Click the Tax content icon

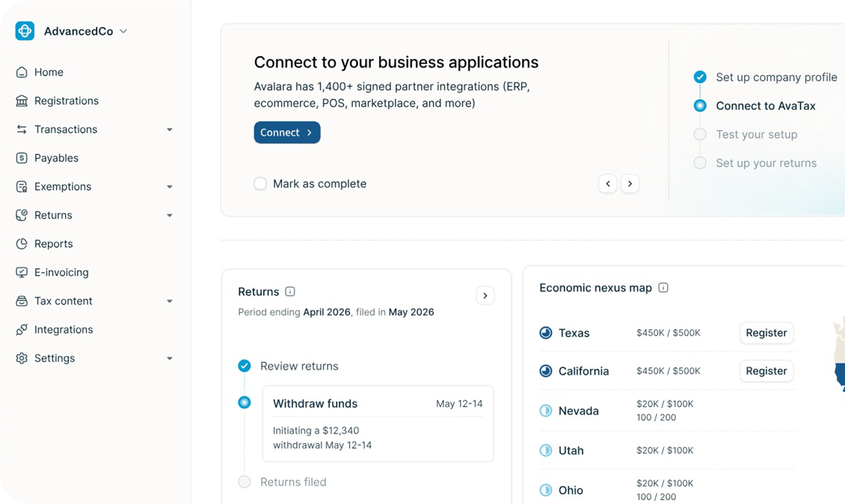tap(22, 301)
